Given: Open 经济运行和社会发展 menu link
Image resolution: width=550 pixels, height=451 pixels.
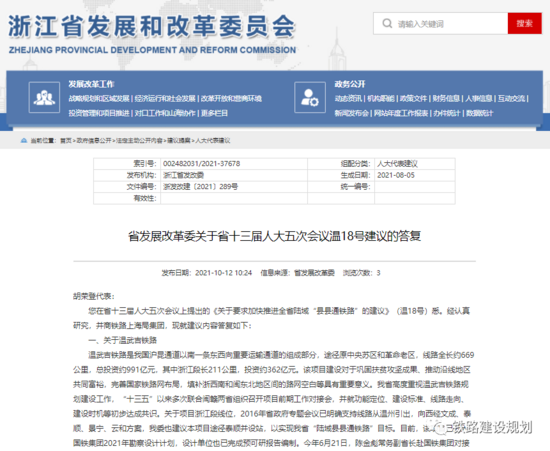Looking at the screenshot, I should [x=165, y=99].
